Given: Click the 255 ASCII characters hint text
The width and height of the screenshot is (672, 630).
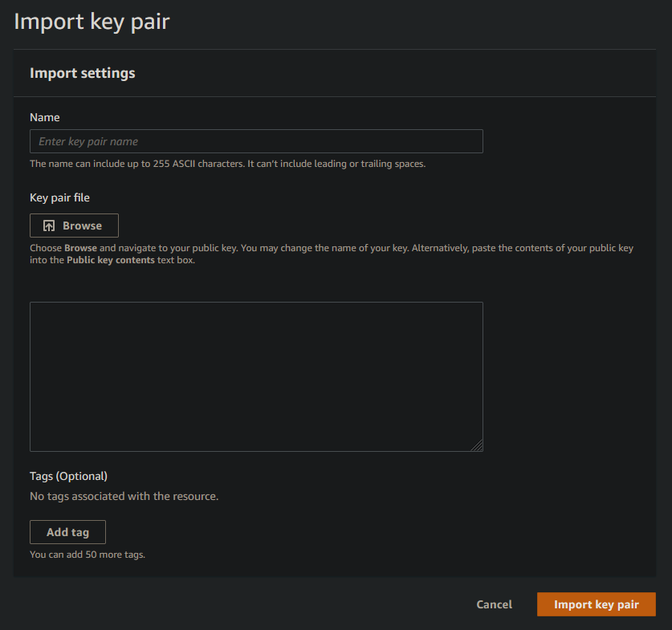Looking at the screenshot, I should click(227, 164).
